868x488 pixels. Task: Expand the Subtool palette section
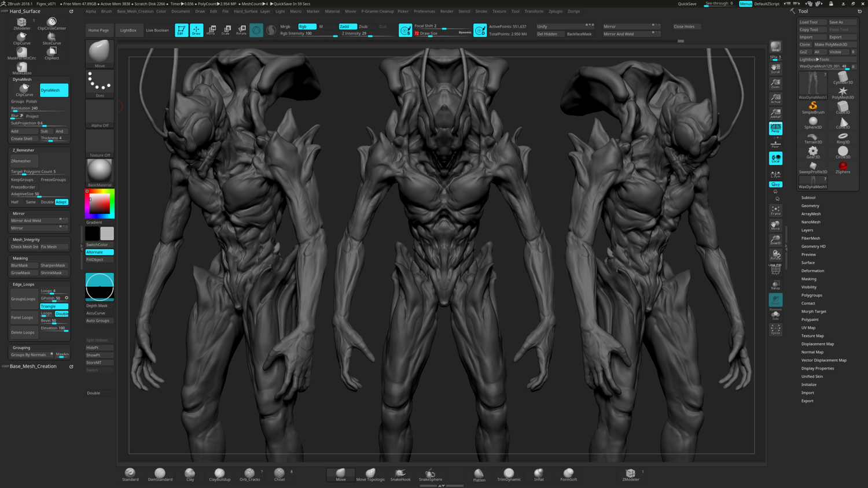coord(808,198)
